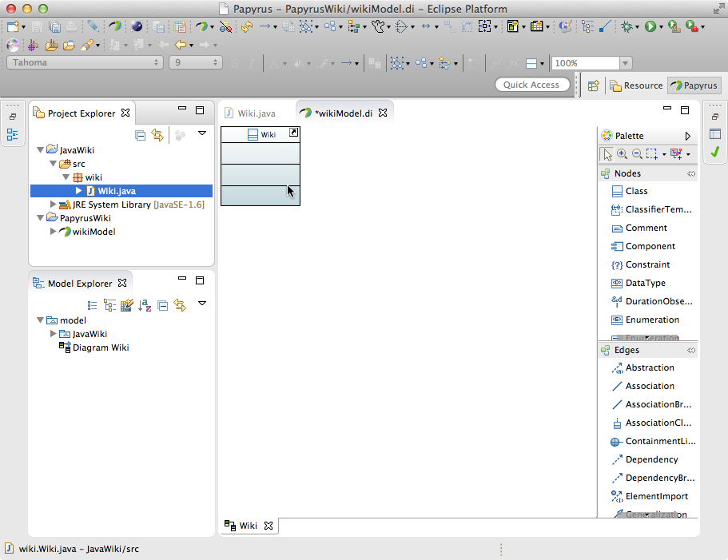
Task: Select the Zoom In tool in Palette
Action: [x=622, y=154]
